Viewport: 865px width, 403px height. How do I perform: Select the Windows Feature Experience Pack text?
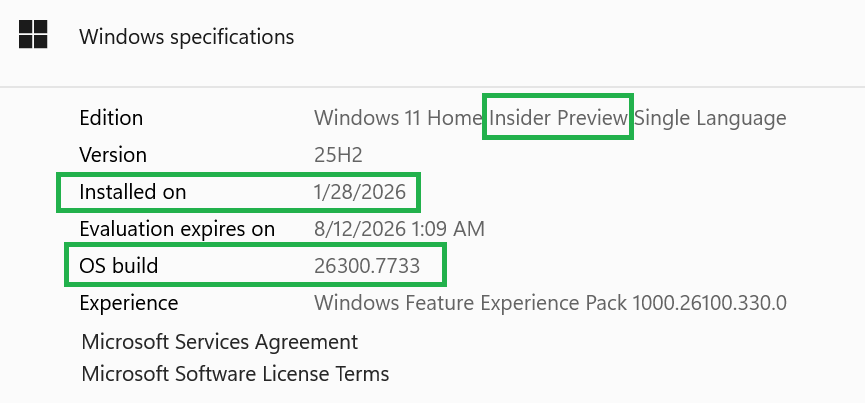click(x=471, y=303)
